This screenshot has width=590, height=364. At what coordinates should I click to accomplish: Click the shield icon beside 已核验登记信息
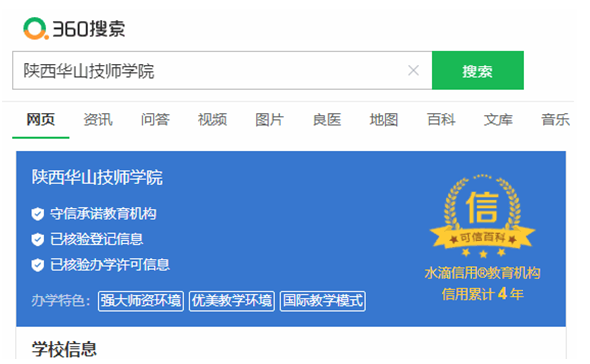[x=38, y=239]
